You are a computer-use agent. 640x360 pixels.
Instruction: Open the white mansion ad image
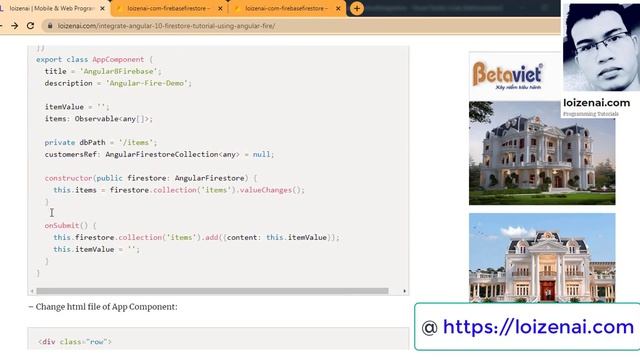click(542, 258)
